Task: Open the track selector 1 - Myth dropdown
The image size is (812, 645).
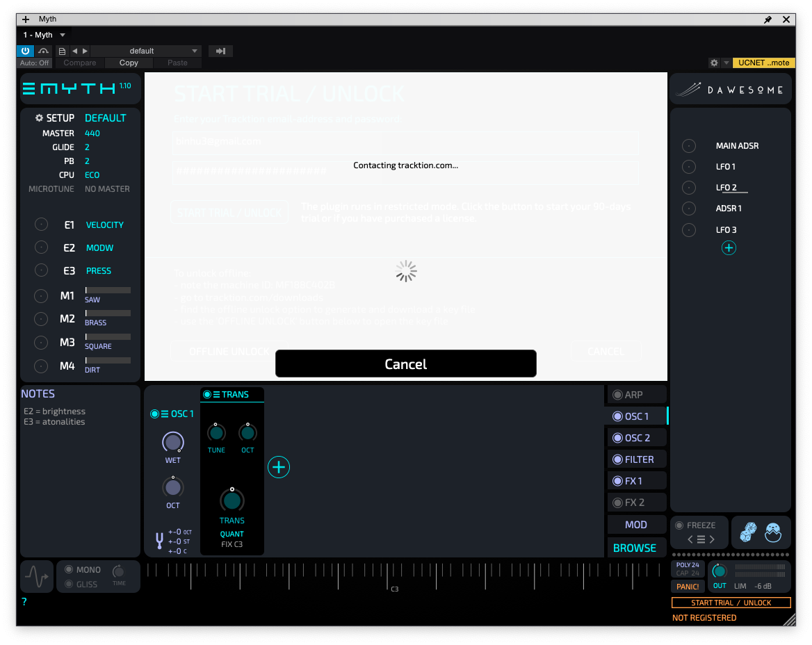Action: (44, 35)
